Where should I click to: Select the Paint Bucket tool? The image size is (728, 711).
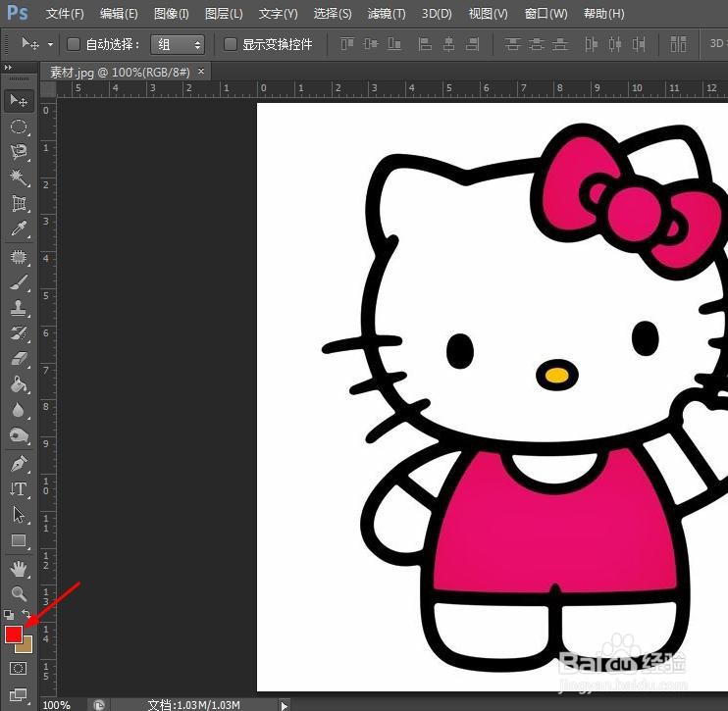[x=19, y=384]
